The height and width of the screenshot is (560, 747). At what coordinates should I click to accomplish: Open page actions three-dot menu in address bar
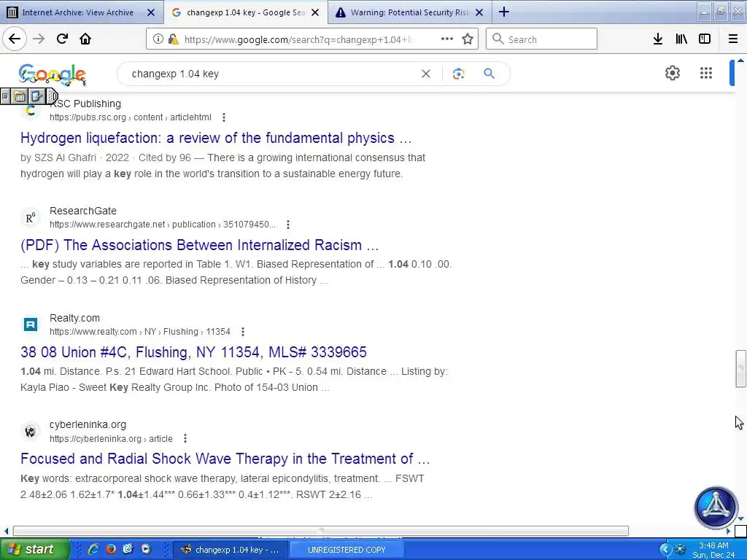coord(447,39)
